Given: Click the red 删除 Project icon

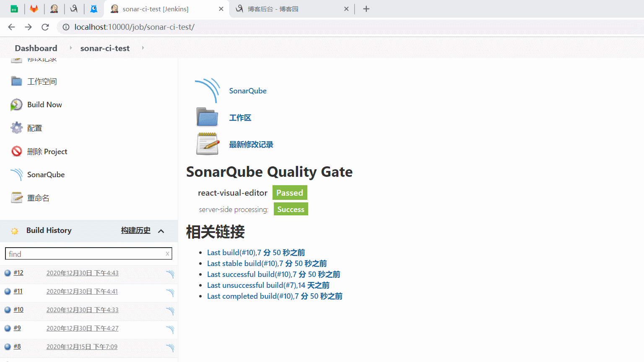Looking at the screenshot, I should tap(17, 151).
